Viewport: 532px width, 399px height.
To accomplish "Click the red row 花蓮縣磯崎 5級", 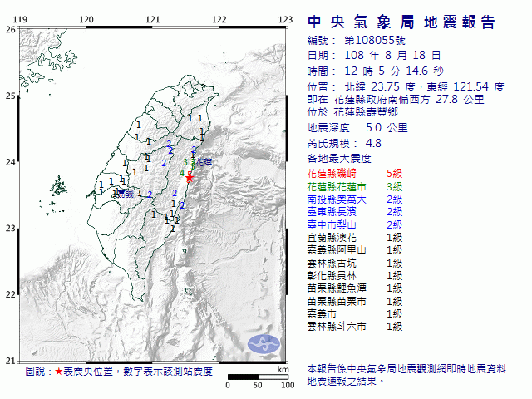I will [x=355, y=174].
